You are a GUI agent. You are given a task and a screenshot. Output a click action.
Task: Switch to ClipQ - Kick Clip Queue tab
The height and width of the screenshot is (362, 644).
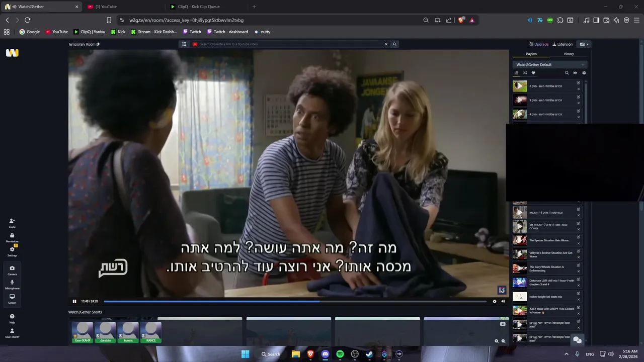206,7
